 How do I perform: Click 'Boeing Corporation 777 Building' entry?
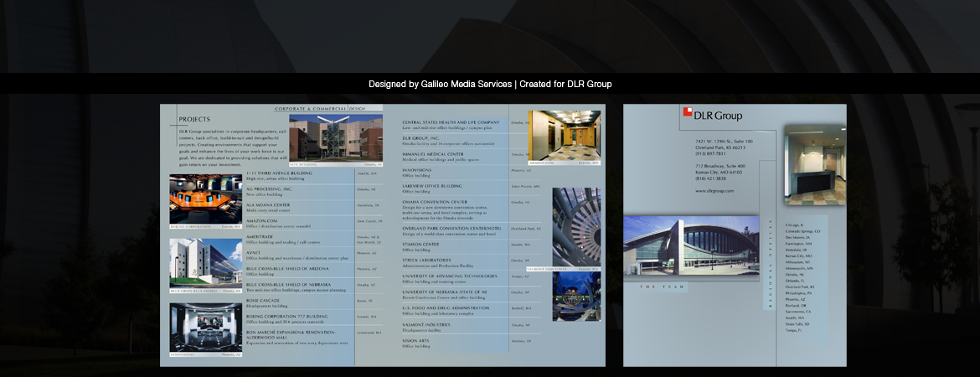(286, 319)
